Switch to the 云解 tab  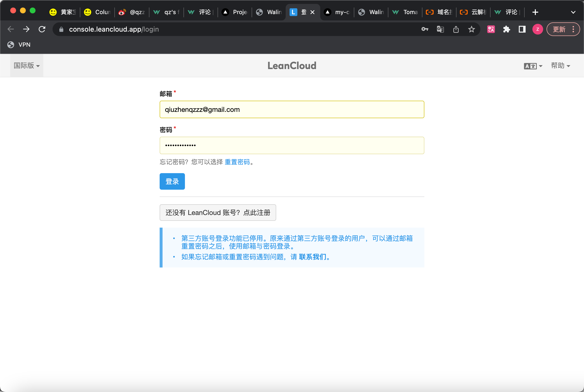473,12
